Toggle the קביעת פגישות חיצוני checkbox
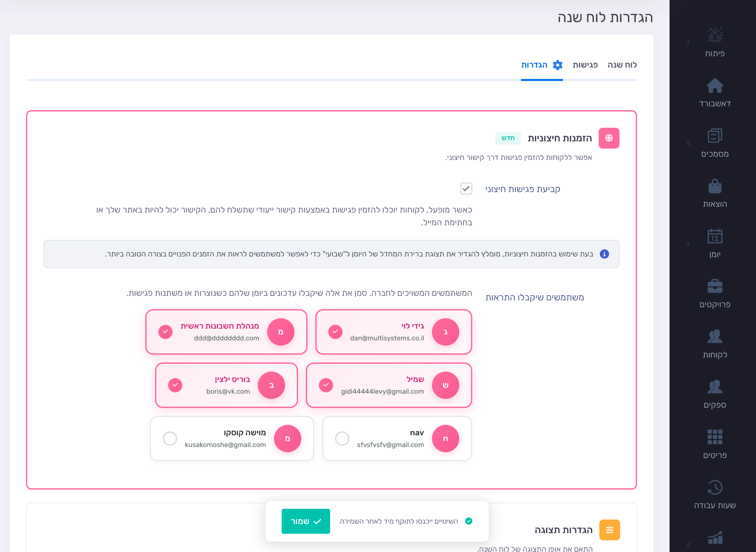Viewport: 756px width, 552px height. pos(466,189)
